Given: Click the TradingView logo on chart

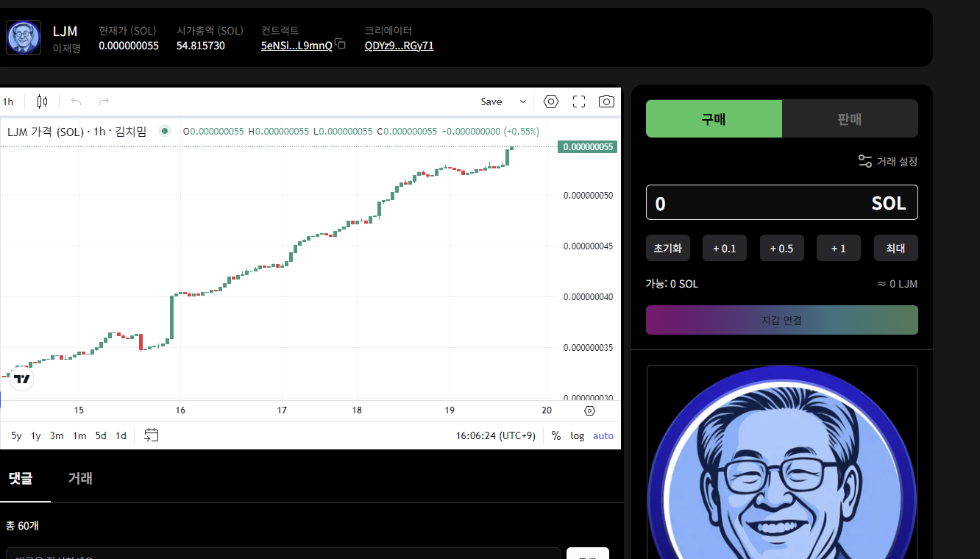Looking at the screenshot, I should (x=23, y=379).
